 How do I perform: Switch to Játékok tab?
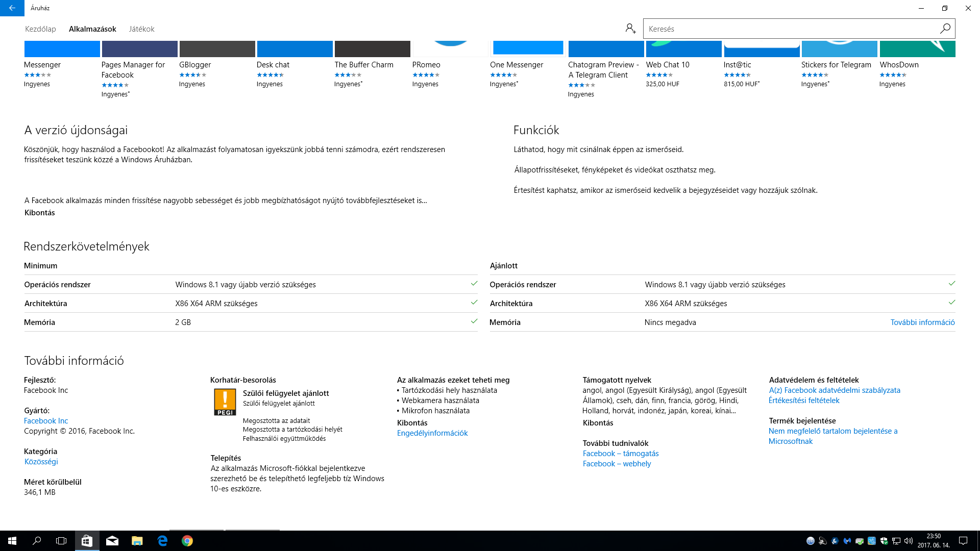point(141,29)
